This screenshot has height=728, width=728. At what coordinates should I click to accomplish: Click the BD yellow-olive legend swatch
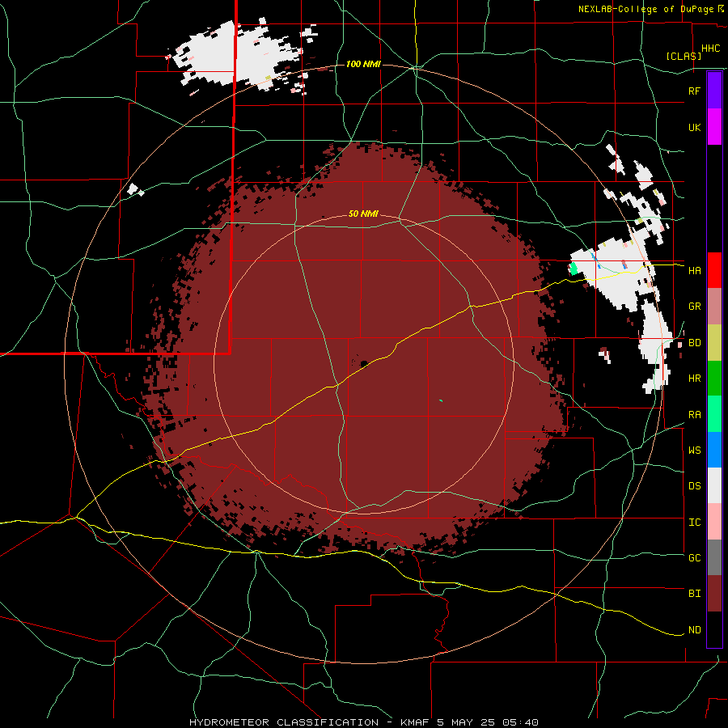point(714,343)
